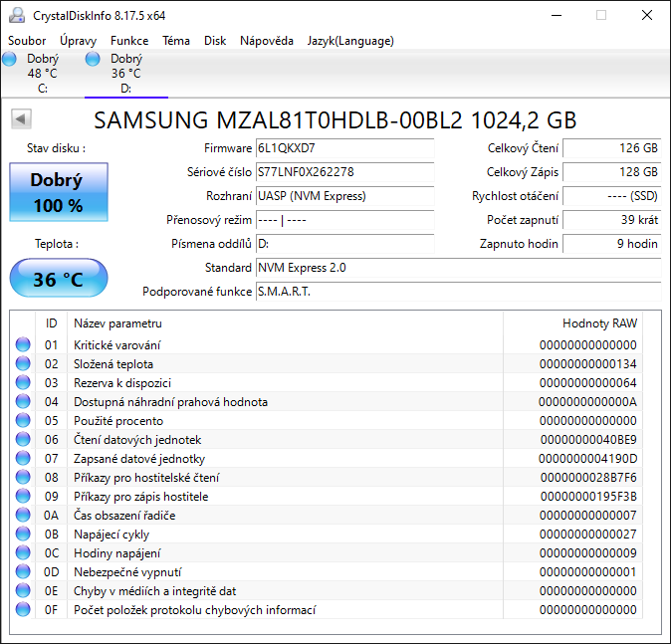Select D: drive status orb icon
This screenshot has height=644, width=671.
(x=93, y=59)
